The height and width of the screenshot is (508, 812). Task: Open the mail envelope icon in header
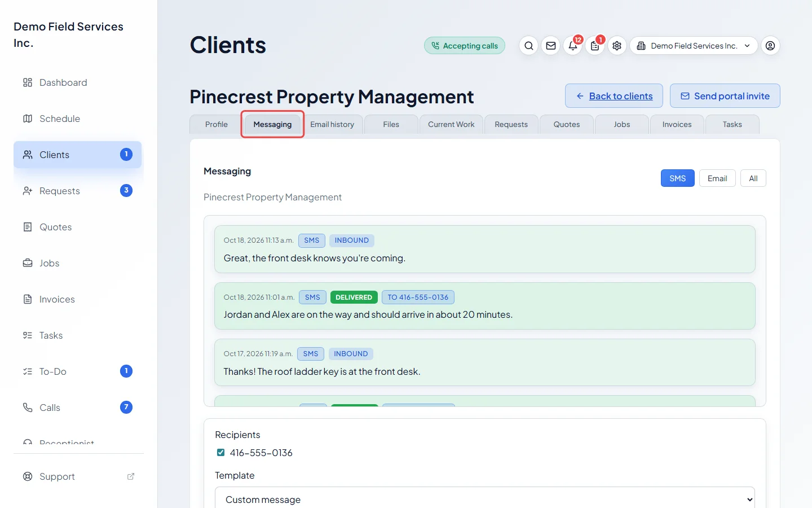coord(551,46)
